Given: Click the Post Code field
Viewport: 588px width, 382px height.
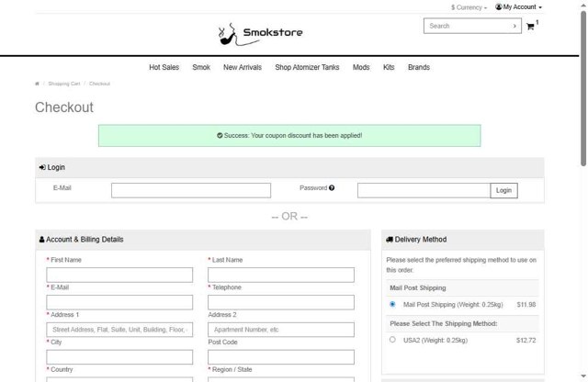Looking at the screenshot, I should pos(281,357).
